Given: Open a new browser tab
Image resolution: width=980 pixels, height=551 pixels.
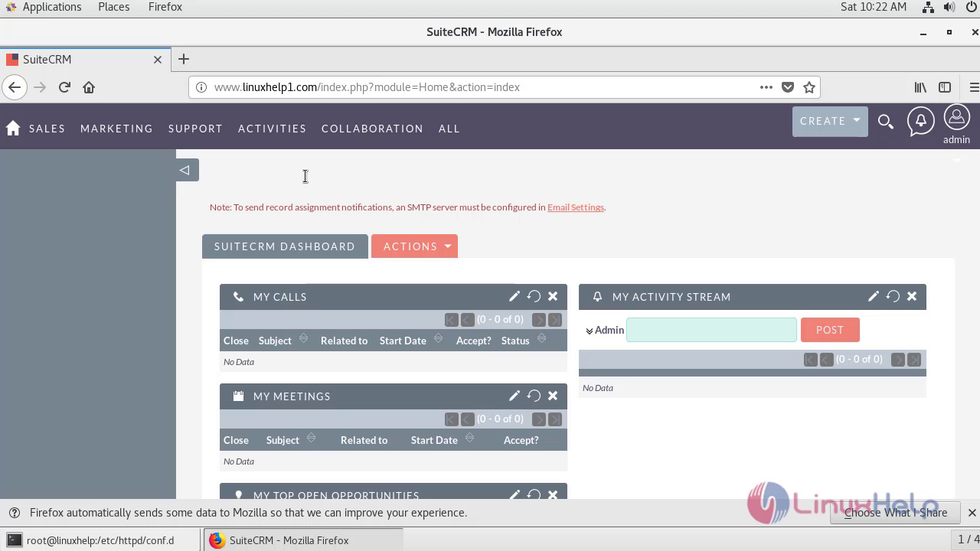Looking at the screenshot, I should 184,59.
